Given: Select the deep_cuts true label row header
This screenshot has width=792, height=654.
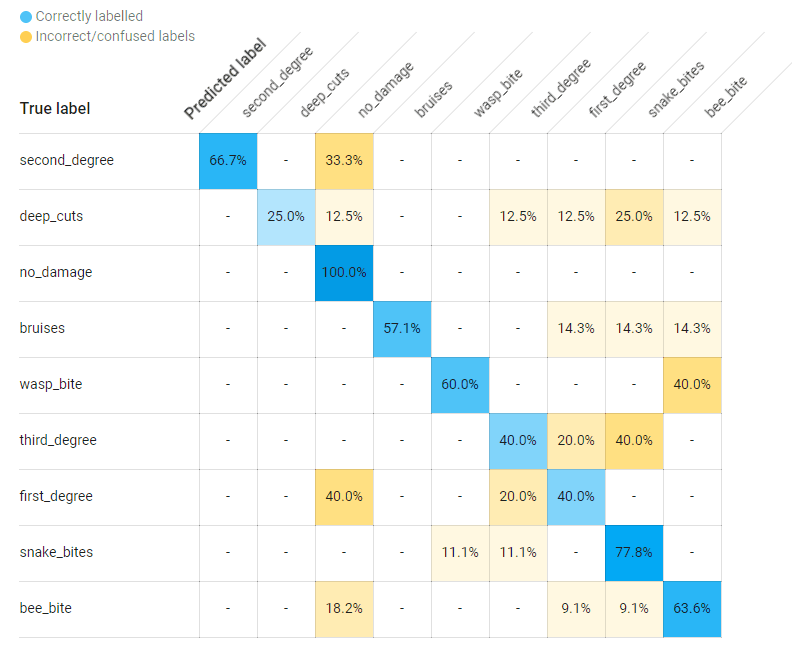Looking at the screenshot, I should tap(53, 216).
